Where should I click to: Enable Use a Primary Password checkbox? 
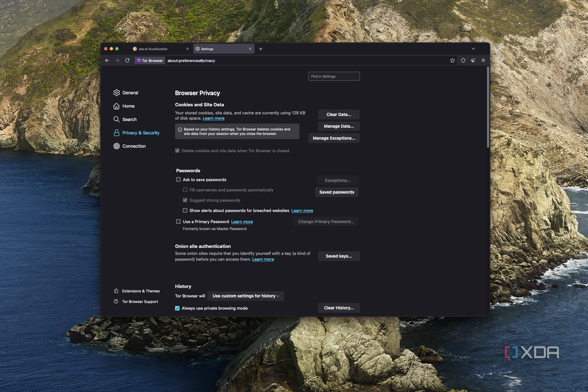[178, 222]
